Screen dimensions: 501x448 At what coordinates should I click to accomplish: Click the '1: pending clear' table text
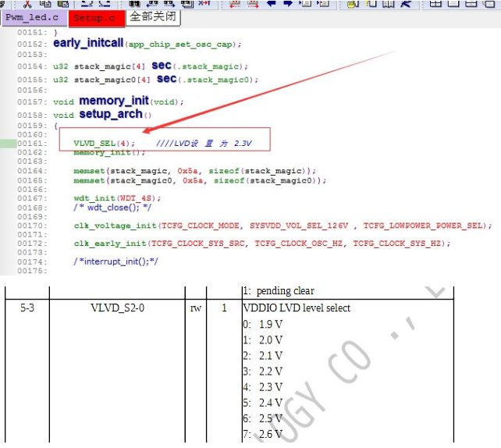click(x=279, y=291)
